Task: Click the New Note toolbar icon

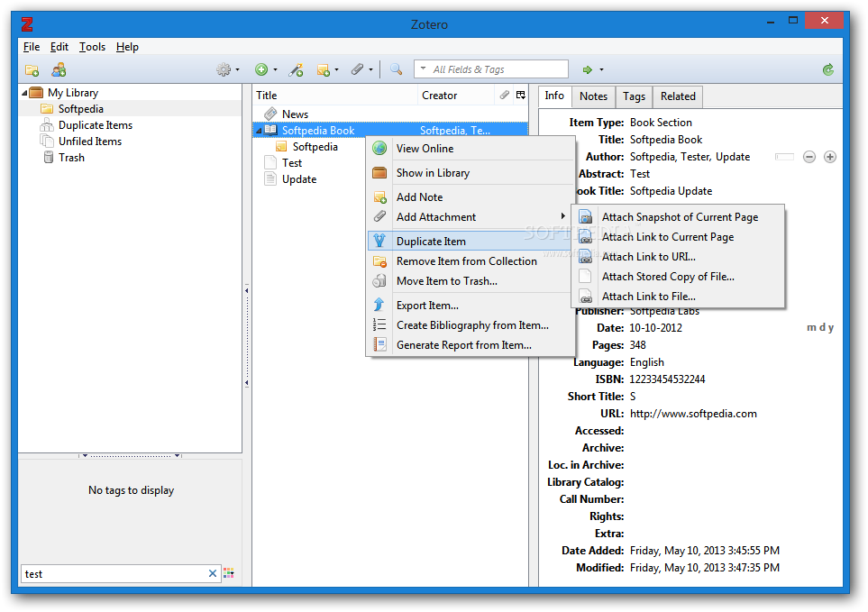Action: click(324, 69)
